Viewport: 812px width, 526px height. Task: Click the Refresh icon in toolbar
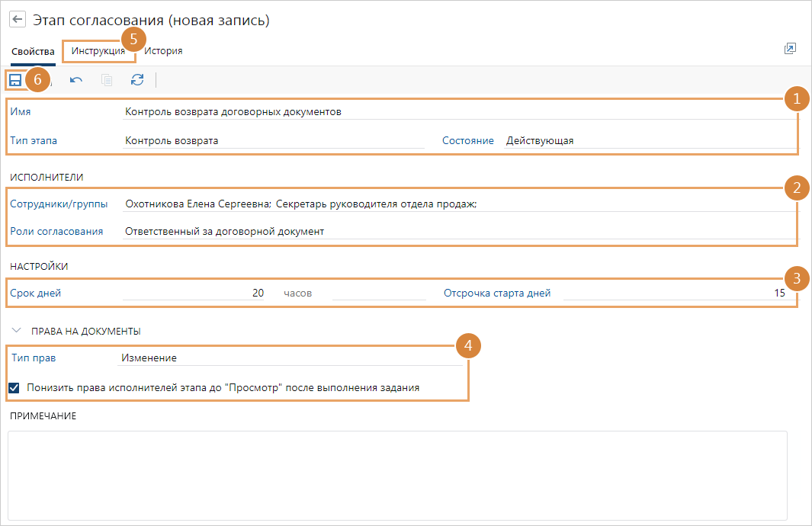137,79
